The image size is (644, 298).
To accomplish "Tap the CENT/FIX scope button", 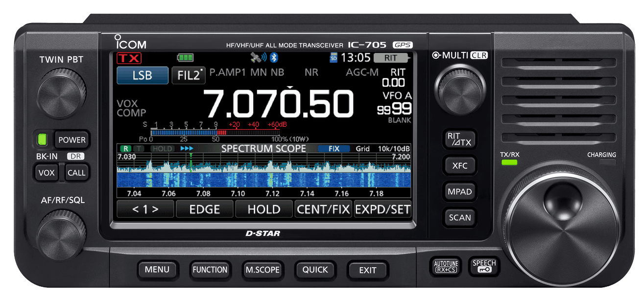I will click(323, 209).
